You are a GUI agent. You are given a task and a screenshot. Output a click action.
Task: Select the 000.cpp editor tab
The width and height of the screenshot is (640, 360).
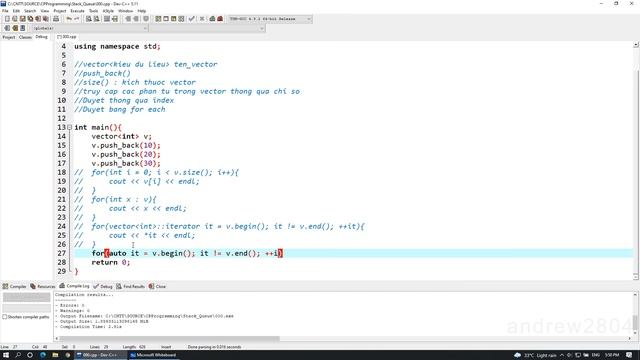(x=67, y=37)
